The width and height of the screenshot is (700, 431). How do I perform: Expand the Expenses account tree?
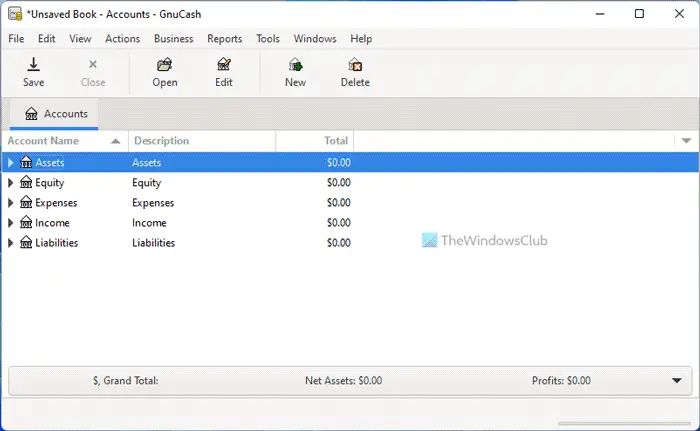[x=11, y=202]
